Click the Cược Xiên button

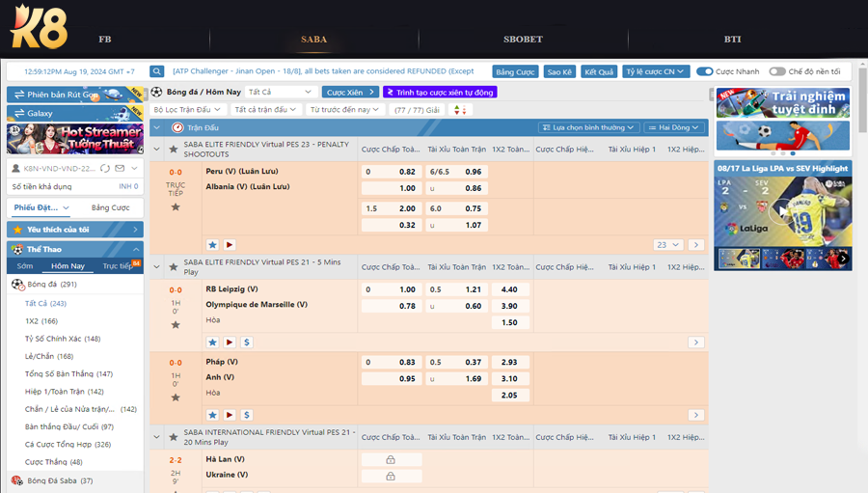point(350,92)
